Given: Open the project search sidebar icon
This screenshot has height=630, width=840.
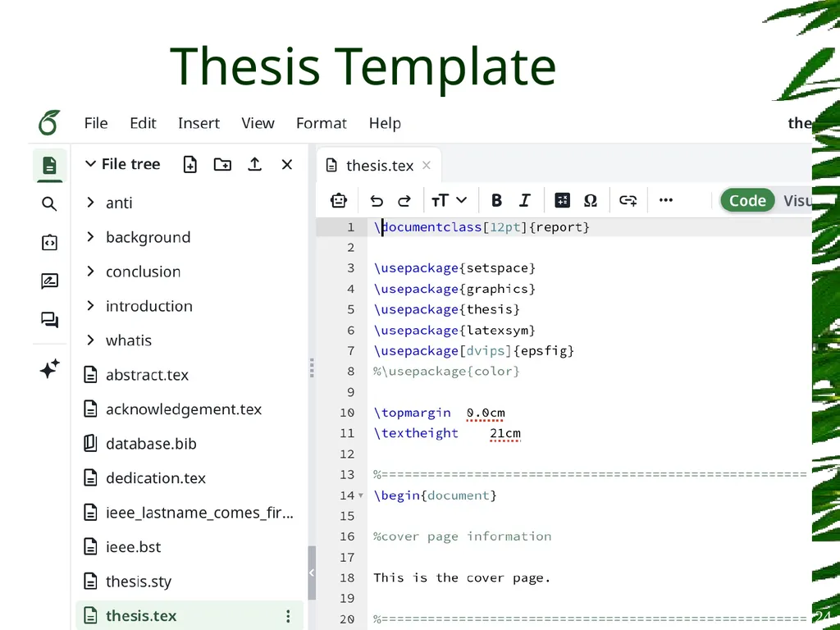Looking at the screenshot, I should coord(49,204).
